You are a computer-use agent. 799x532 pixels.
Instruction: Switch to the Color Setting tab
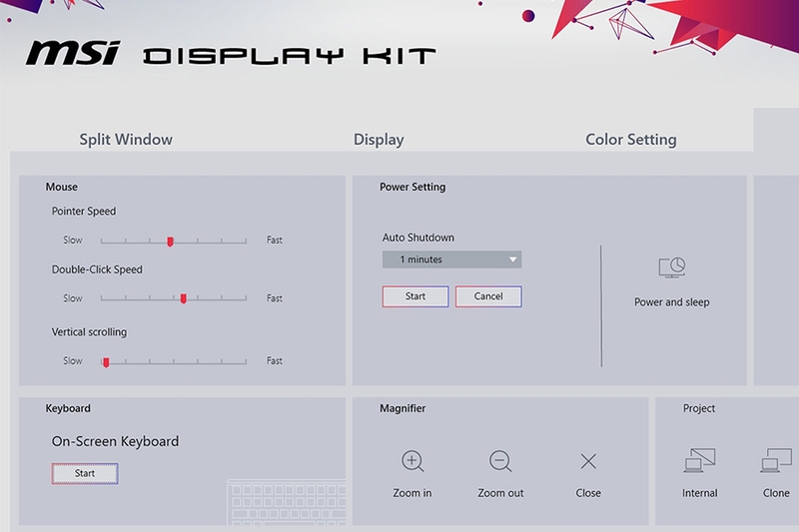tap(631, 139)
